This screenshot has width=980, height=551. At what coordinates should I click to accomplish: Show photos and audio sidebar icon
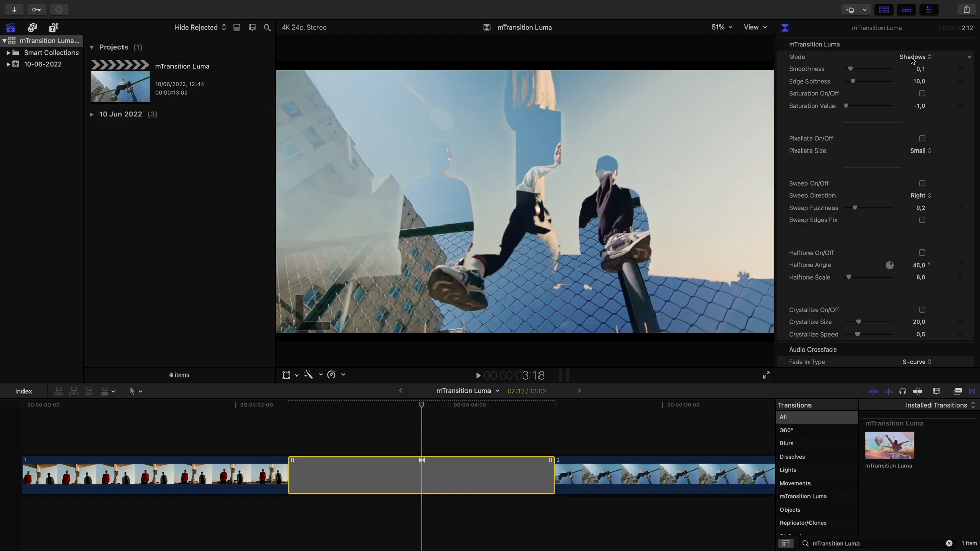click(32, 28)
